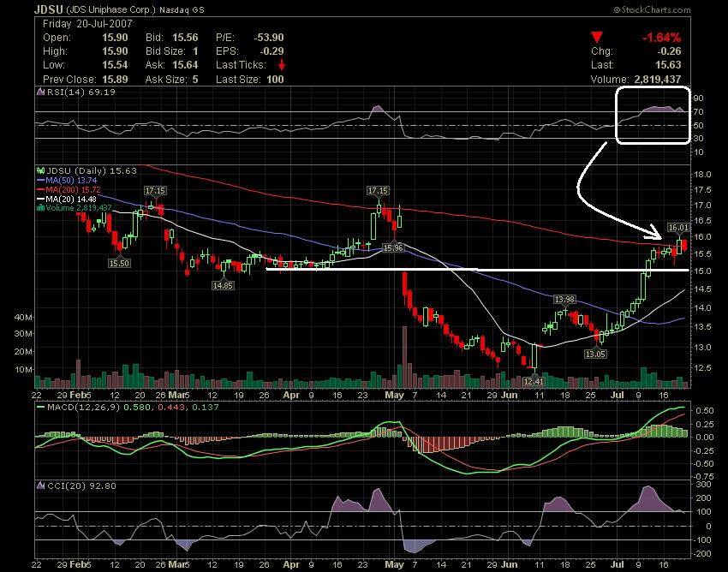
Task: Click the 90 level on the RSI axis
Action: point(698,98)
